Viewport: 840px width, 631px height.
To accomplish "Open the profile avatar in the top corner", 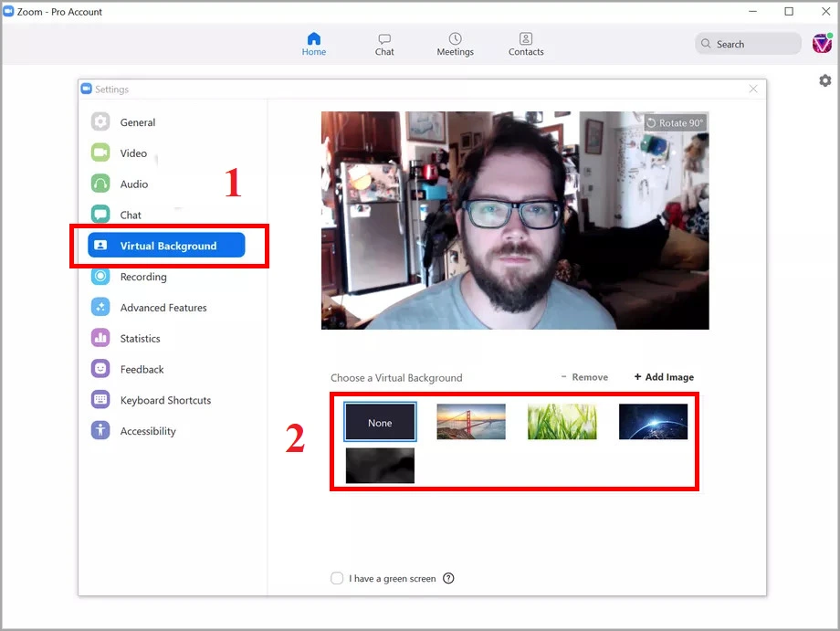I will pos(821,42).
